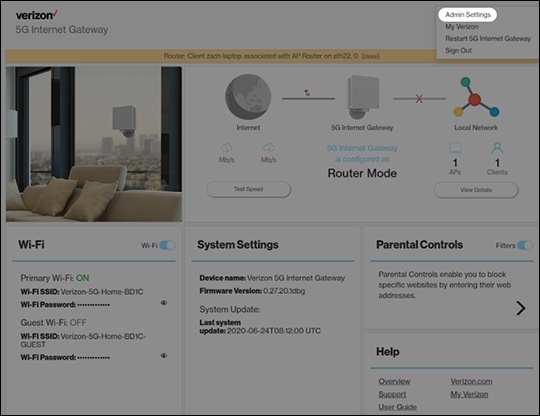The width and height of the screenshot is (540, 416).
Task: Click the 5G Internet Gateway device icon
Action: 362,97
